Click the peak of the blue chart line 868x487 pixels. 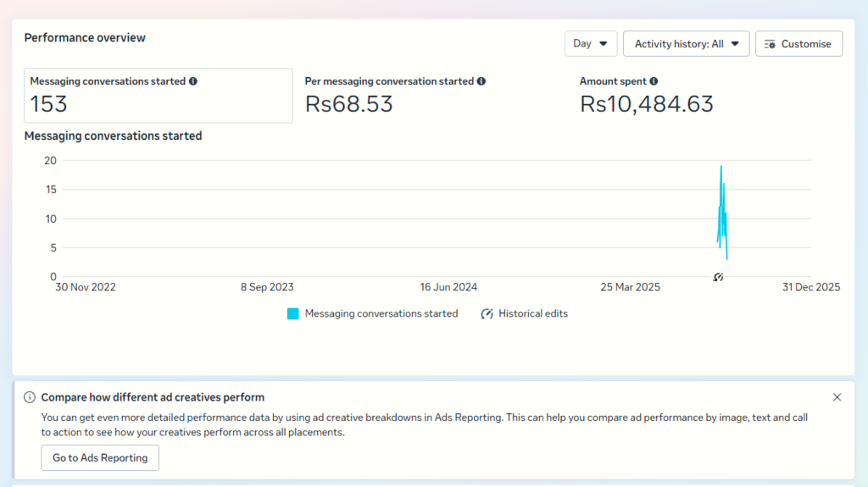721,167
